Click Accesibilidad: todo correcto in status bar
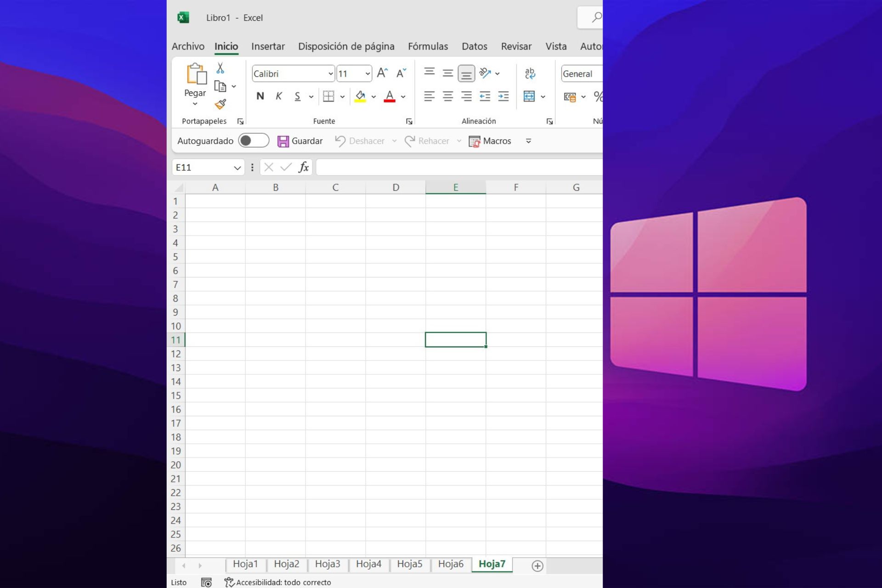The image size is (882, 588). (277, 582)
